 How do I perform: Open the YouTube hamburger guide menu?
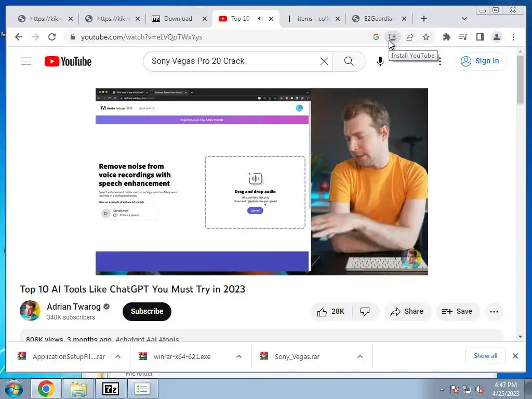(26, 61)
